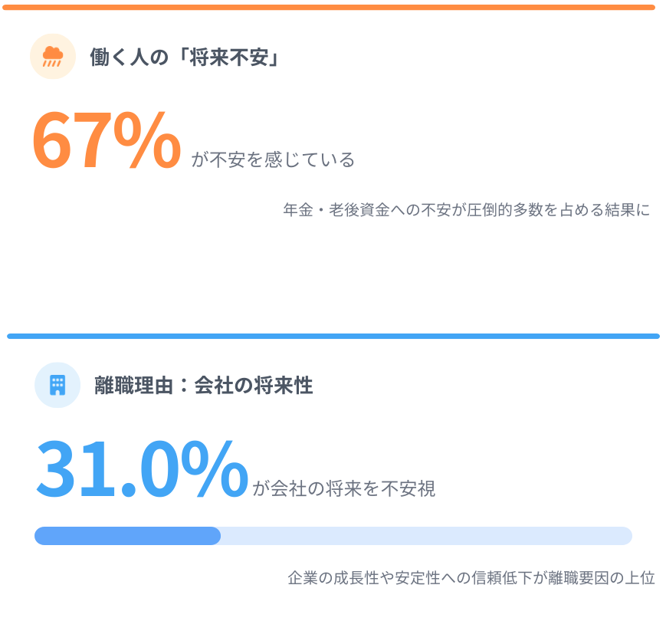Click the orange rain cloud icon

click(53, 56)
